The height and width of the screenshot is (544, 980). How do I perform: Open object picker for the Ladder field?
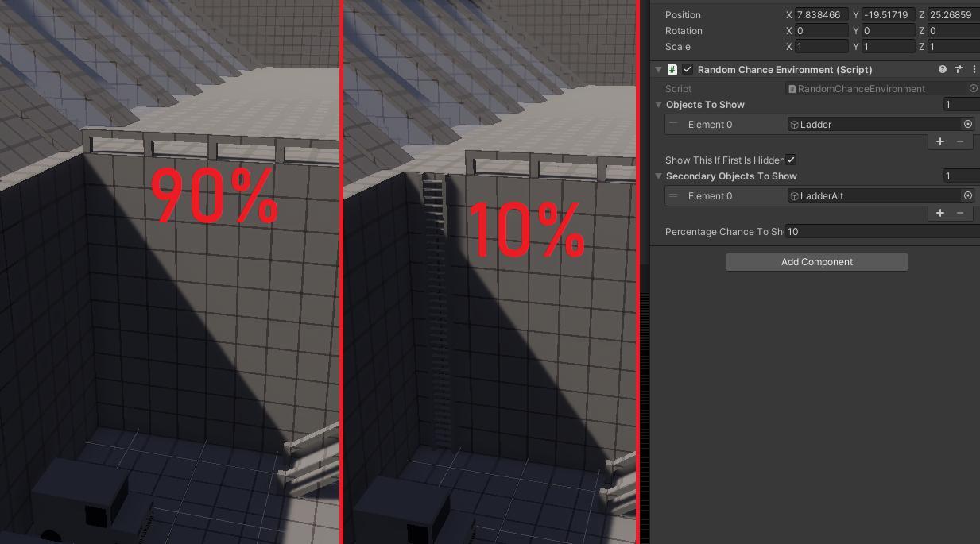click(x=967, y=125)
